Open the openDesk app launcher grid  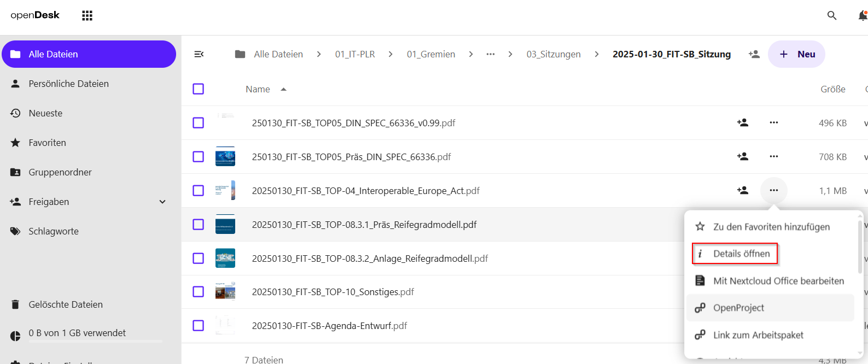click(x=87, y=15)
